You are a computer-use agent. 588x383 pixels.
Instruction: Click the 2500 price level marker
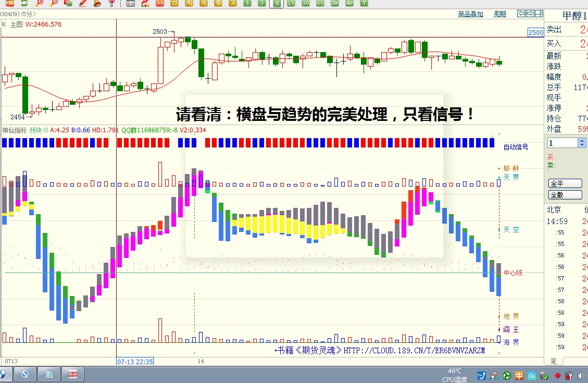[x=535, y=32]
